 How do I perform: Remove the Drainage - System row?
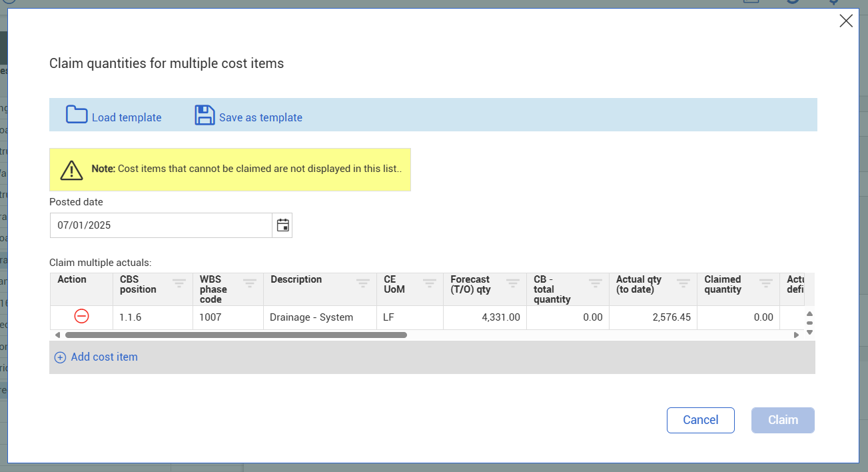pos(81,317)
